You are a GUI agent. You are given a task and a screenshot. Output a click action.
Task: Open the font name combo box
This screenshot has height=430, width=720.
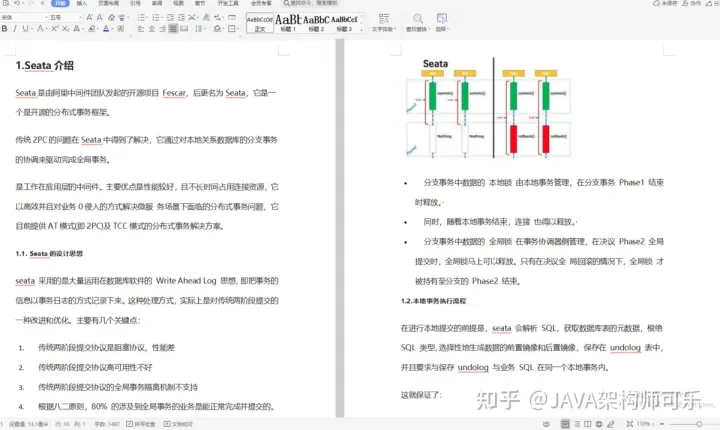click(x=24, y=17)
